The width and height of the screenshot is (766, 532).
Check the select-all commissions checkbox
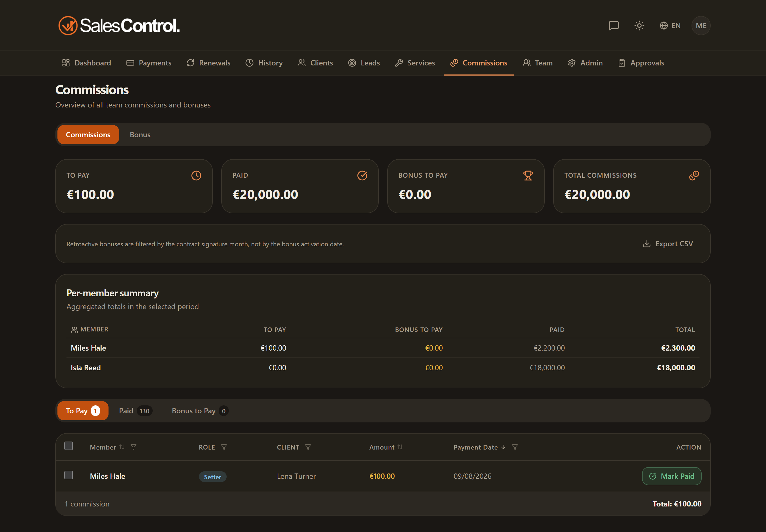click(x=69, y=446)
